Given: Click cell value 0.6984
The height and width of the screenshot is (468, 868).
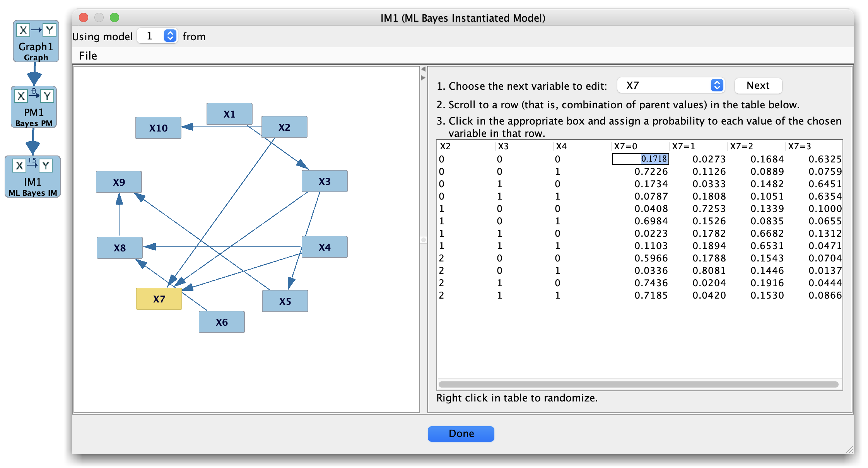Looking at the screenshot, I should (x=651, y=221).
